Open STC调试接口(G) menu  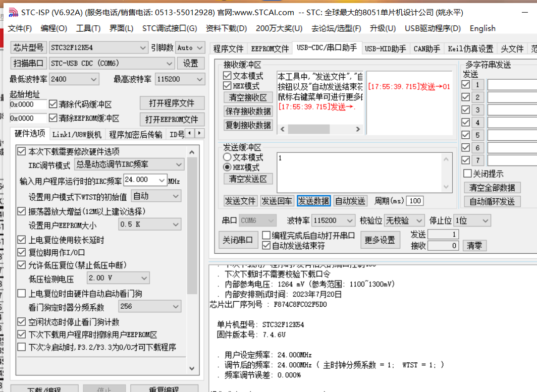[x=170, y=28]
